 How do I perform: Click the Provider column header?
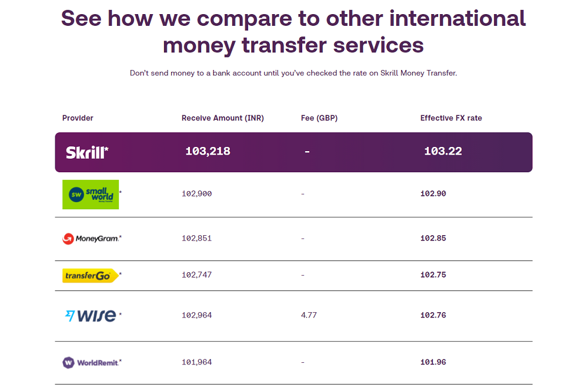coord(78,118)
